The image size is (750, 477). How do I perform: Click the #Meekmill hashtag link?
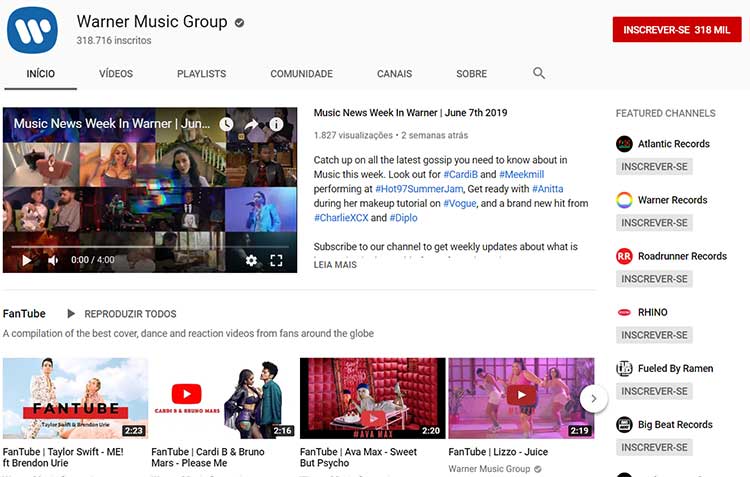coord(521,174)
